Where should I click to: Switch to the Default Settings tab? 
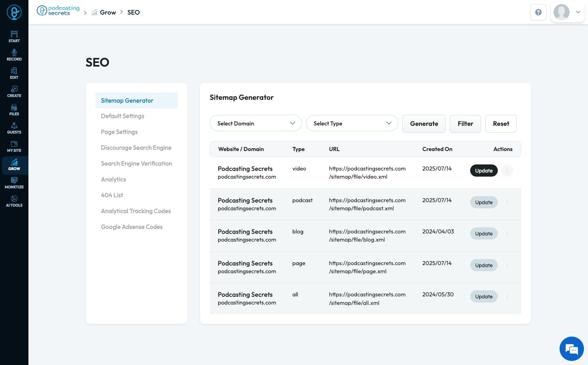(x=123, y=116)
